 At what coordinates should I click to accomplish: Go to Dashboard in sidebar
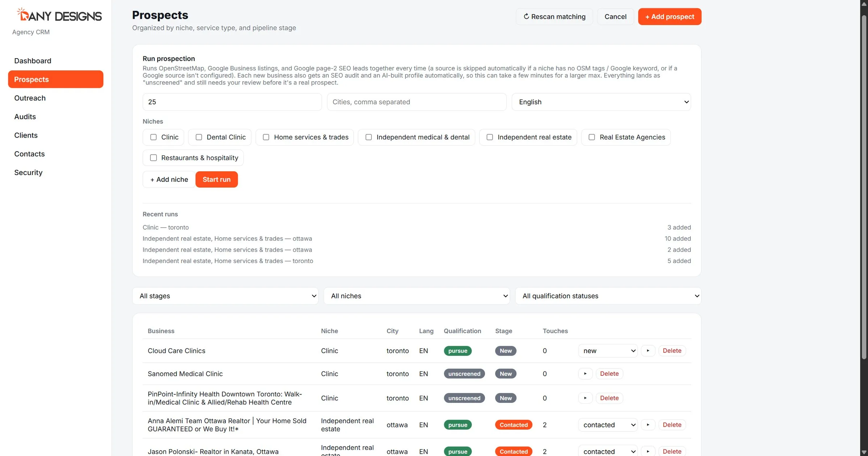click(56, 61)
